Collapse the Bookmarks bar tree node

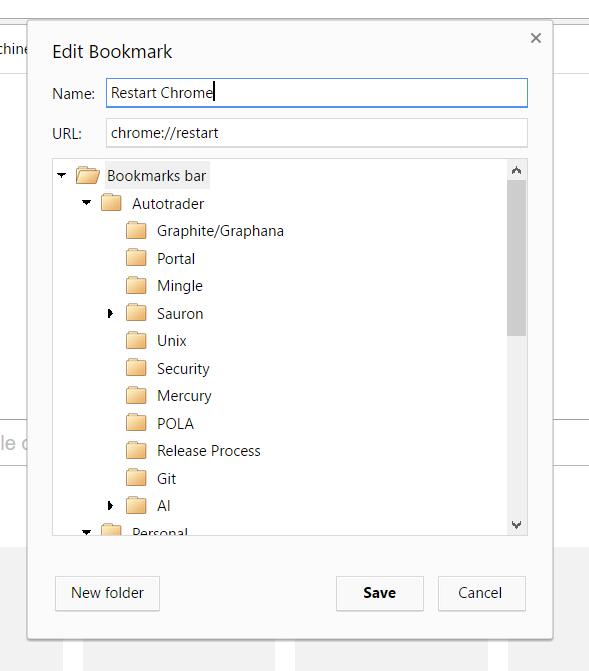[62, 175]
